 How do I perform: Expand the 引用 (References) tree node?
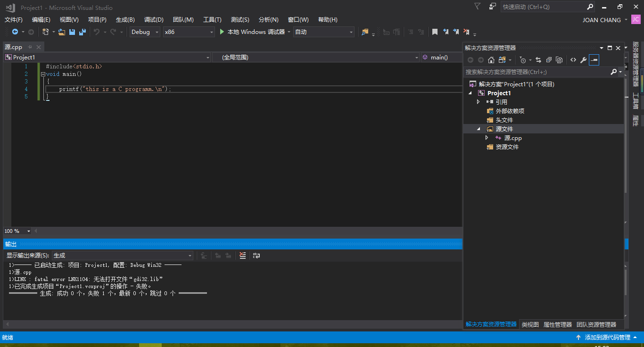pyautogui.click(x=479, y=102)
